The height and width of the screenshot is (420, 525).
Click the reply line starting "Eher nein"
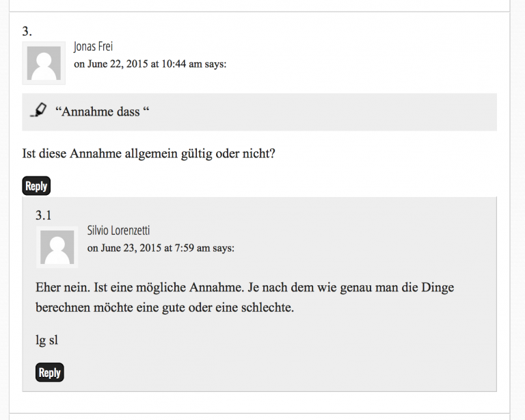(245, 287)
